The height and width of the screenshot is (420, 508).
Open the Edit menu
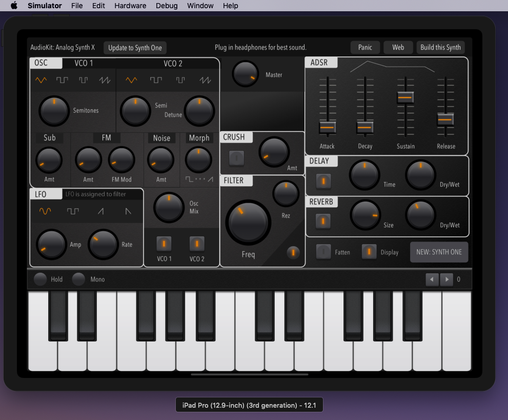(x=98, y=6)
